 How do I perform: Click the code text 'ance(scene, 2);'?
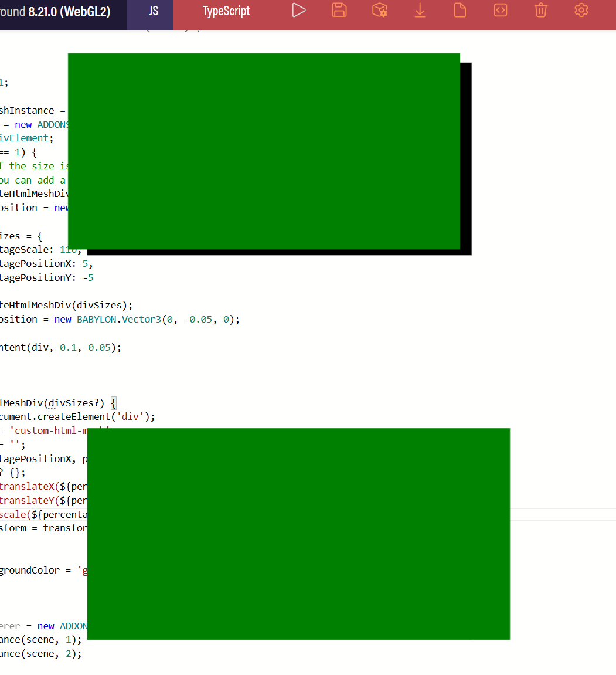(41, 653)
